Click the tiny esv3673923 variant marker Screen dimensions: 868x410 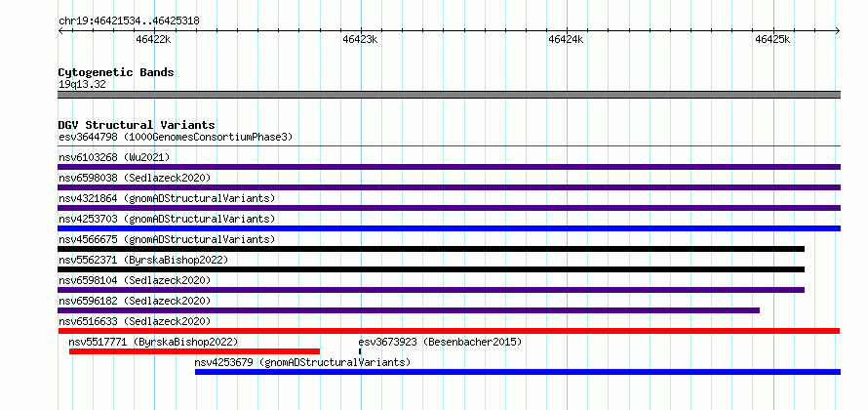[x=360, y=351]
